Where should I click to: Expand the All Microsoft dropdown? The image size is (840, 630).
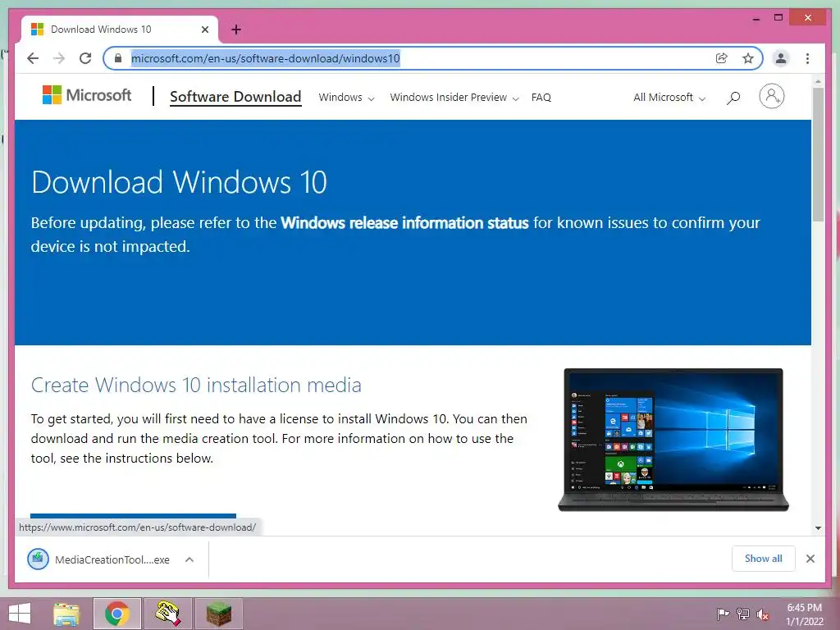[x=669, y=98]
